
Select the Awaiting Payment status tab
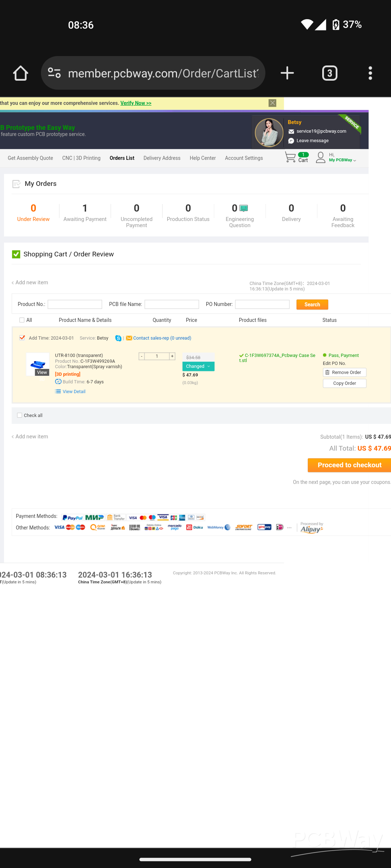pyautogui.click(x=85, y=213)
